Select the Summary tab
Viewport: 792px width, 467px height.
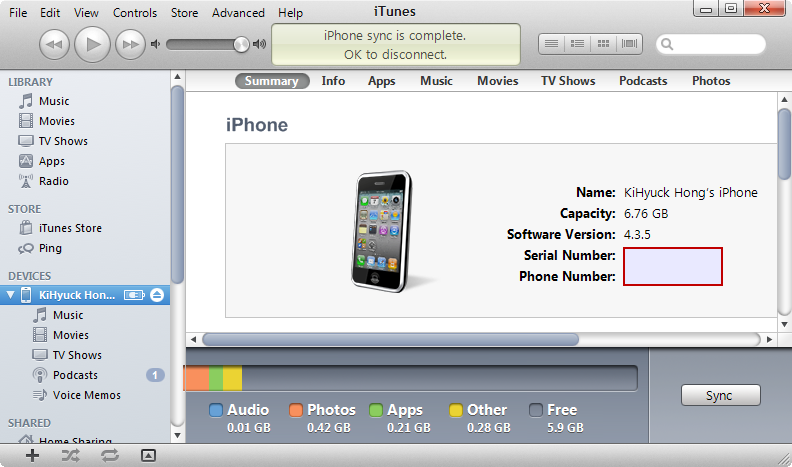[x=272, y=81]
